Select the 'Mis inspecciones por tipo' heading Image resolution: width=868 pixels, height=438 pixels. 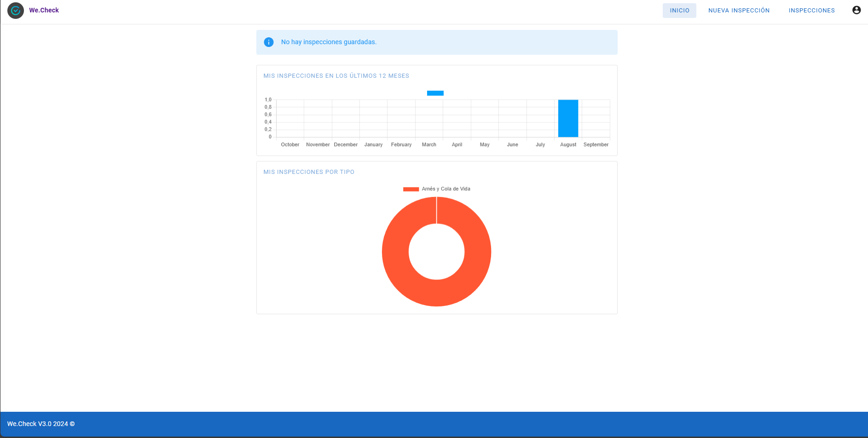tap(309, 172)
